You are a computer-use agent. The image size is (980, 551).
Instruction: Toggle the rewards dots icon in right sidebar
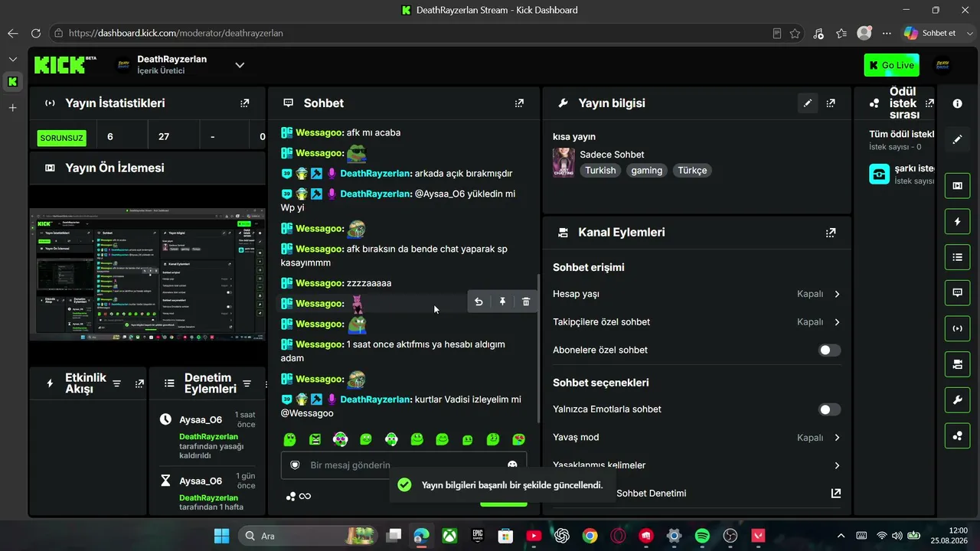[957, 435]
